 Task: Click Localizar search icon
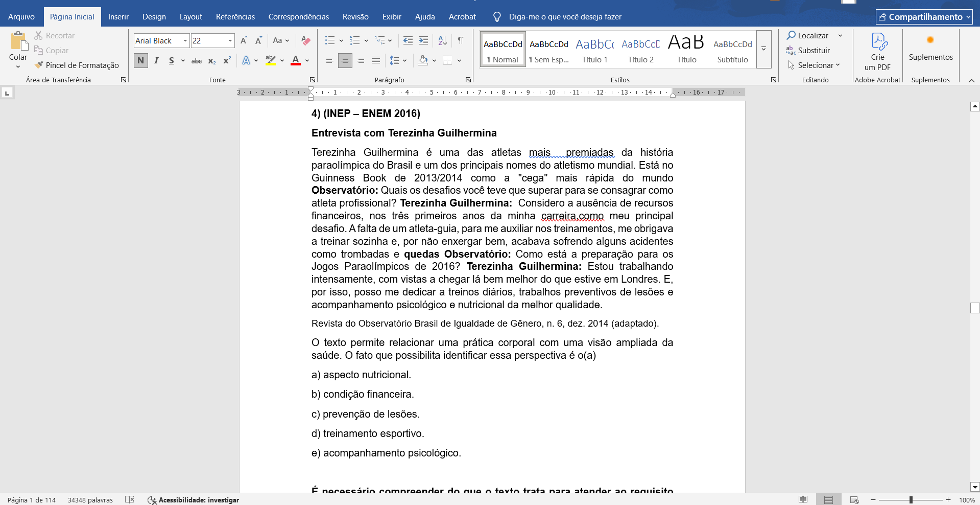(x=807, y=35)
